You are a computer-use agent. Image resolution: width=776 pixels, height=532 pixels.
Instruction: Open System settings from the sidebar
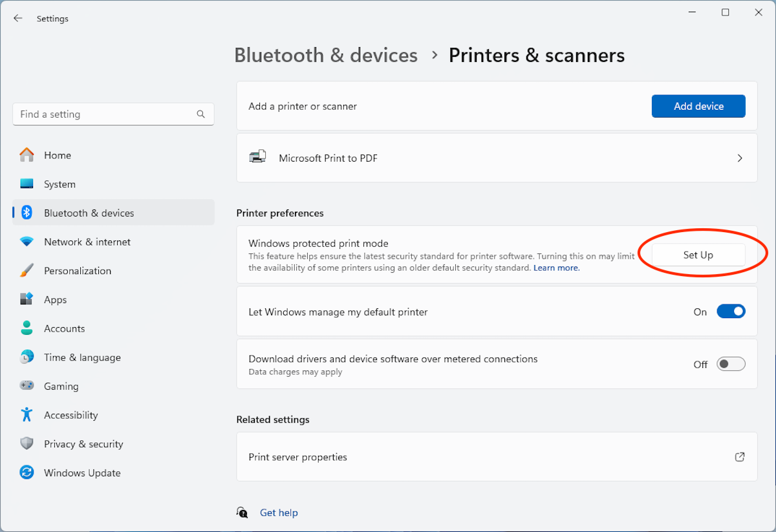(x=28, y=184)
